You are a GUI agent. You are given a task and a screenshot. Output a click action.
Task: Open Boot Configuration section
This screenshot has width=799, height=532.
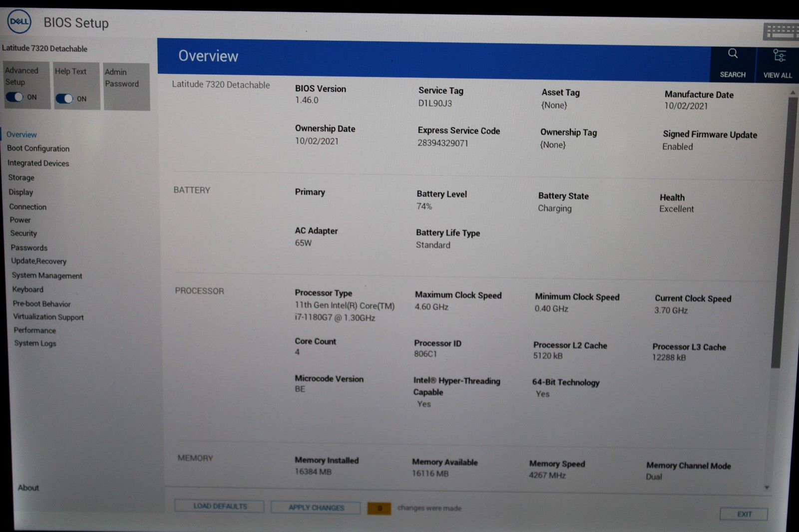pyautogui.click(x=38, y=149)
